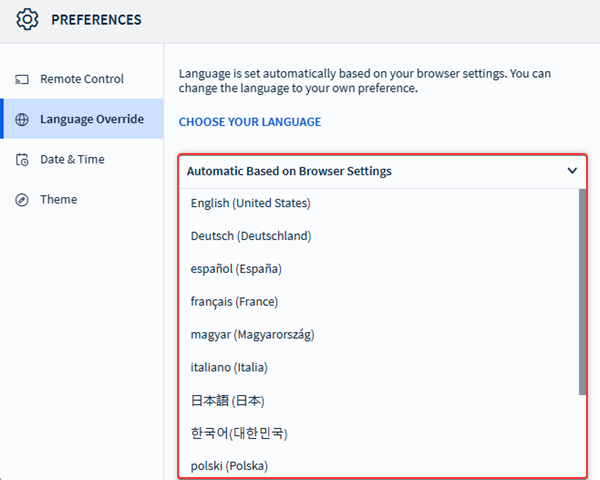600x480 pixels.
Task: Click the language list vertical scrollbar
Action: 582,290
